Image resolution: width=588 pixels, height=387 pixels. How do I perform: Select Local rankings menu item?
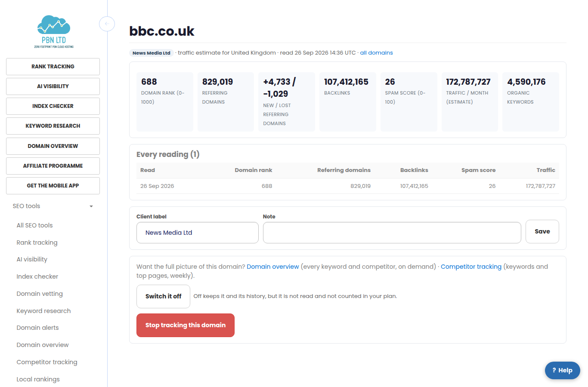click(38, 379)
